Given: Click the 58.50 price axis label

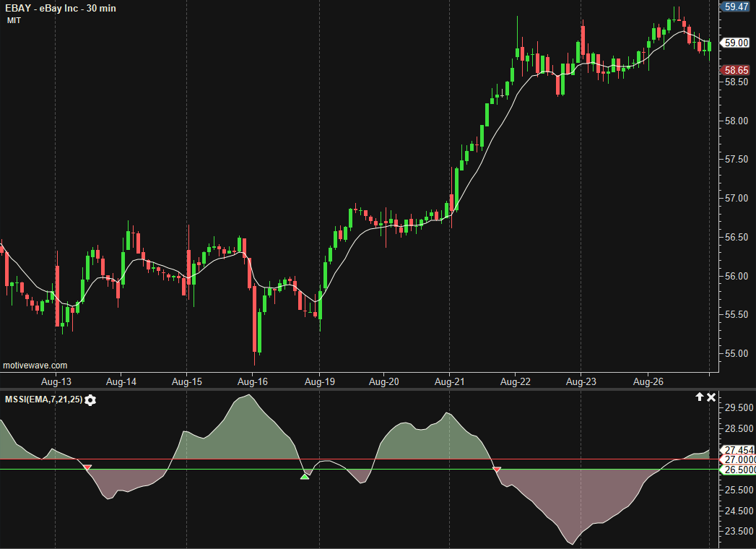Looking at the screenshot, I should tap(737, 82).
